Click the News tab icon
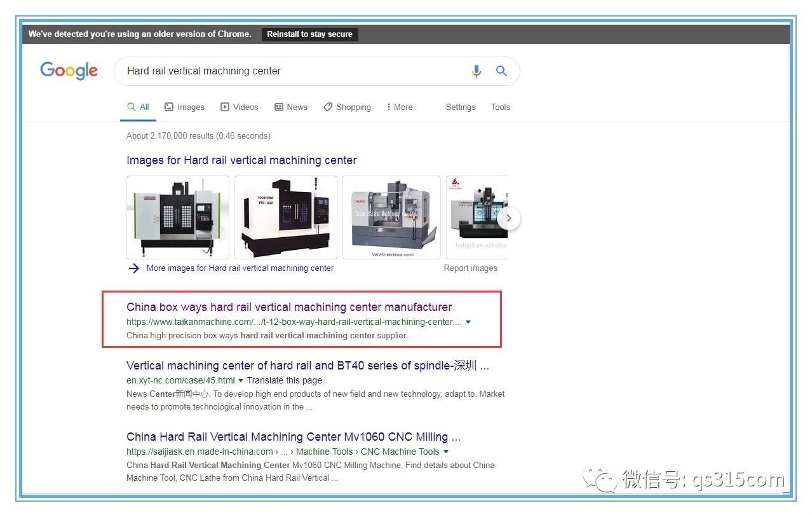 [x=278, y=107]
